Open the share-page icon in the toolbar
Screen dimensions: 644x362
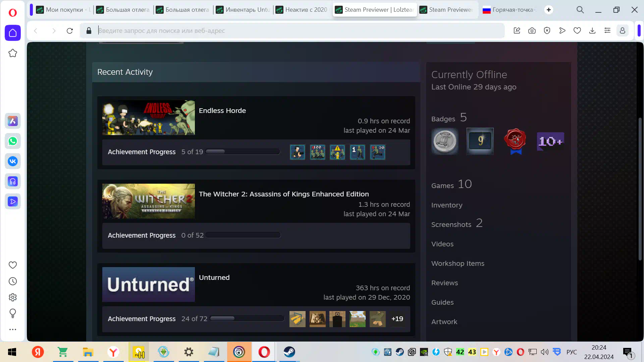point(517,31)
